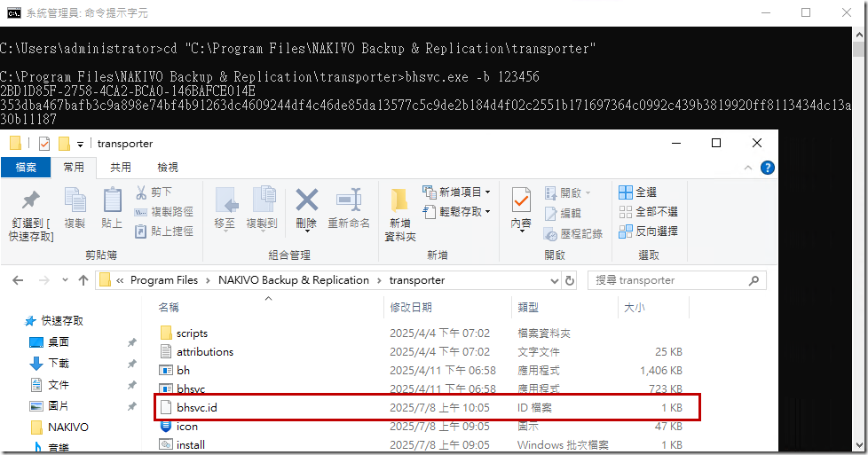Screen dimensions: 868x455
Task: Open the New Item dropdown
Action: pyautogui.click(x=488, y=192)
